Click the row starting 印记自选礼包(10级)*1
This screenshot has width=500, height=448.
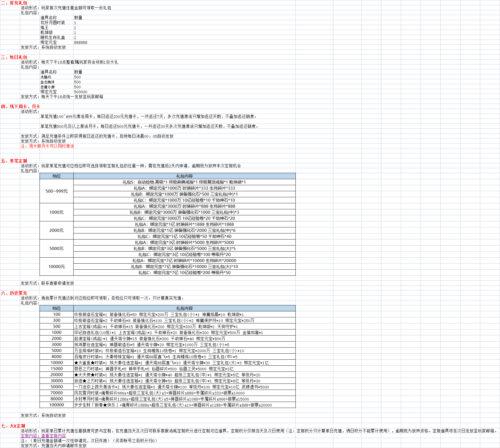184,332
